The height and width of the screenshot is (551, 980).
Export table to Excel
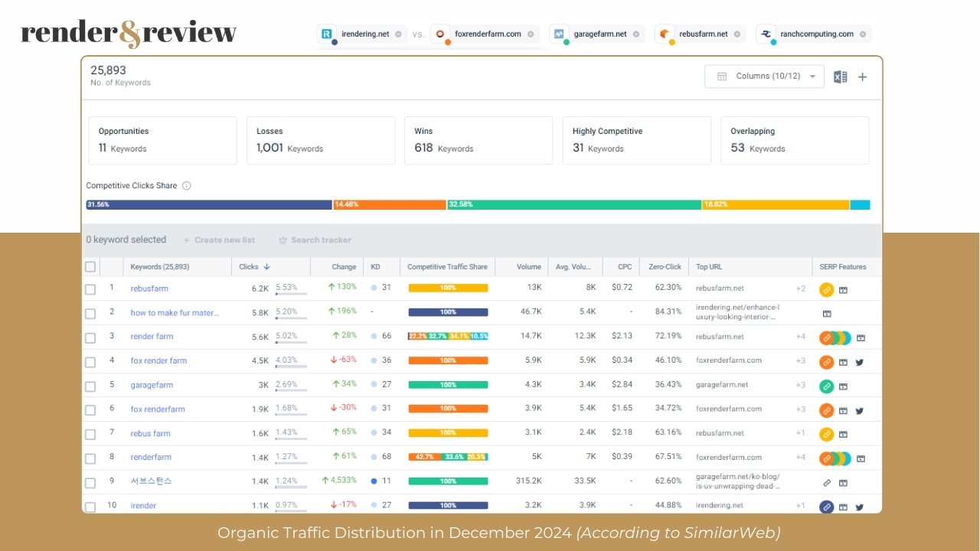(x=840, y=77)
